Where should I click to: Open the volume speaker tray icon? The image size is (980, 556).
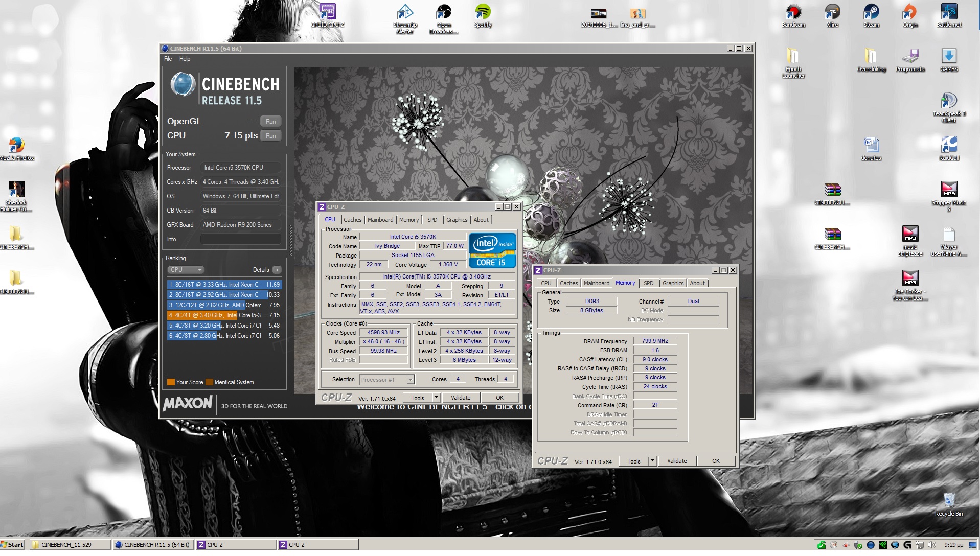[932, 545]
